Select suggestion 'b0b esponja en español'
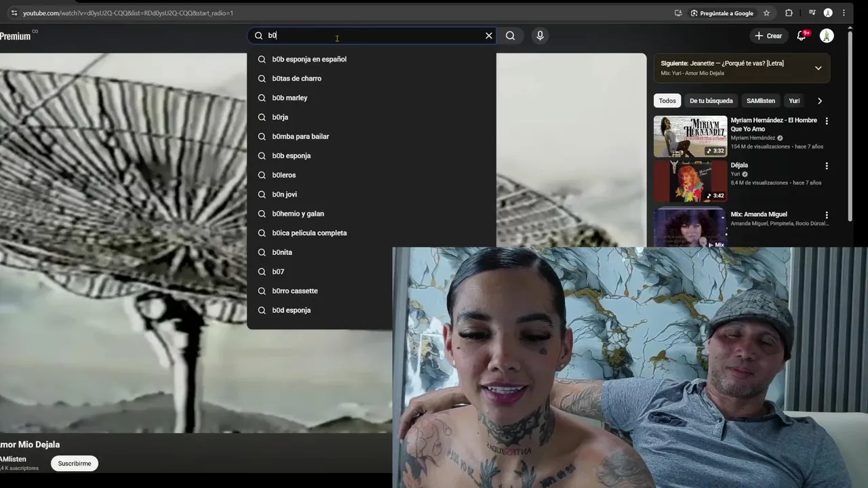868x488 pixels. pos(372,59)
